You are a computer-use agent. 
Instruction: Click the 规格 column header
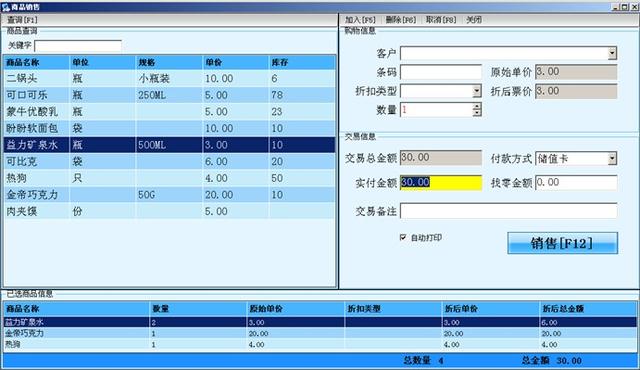pos(169,62)
